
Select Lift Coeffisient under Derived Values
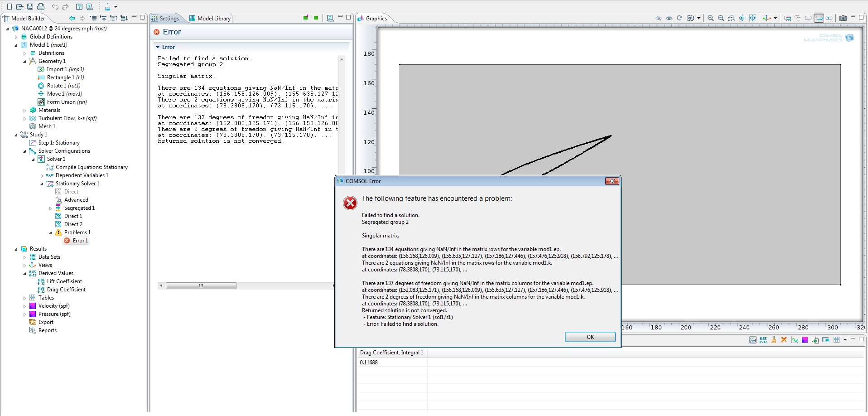pos(60,281)
